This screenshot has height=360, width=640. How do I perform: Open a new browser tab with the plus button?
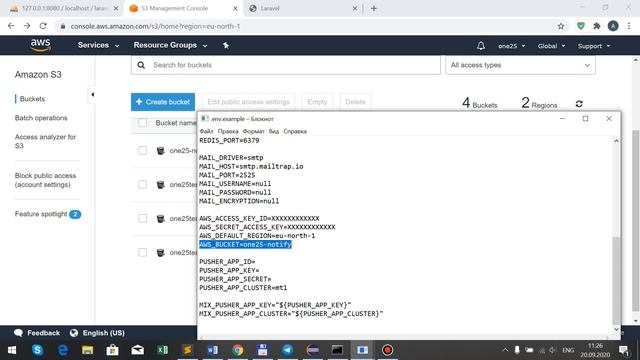374,8
